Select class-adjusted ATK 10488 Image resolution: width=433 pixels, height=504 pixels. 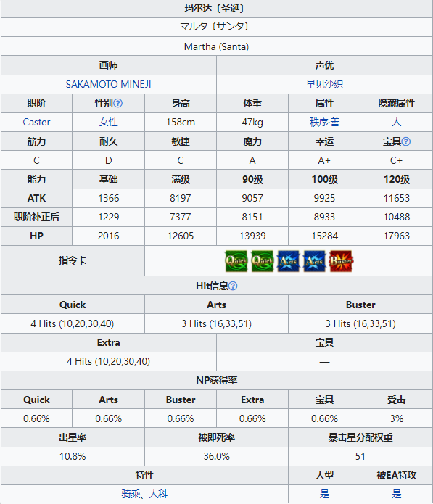point(396,217)
